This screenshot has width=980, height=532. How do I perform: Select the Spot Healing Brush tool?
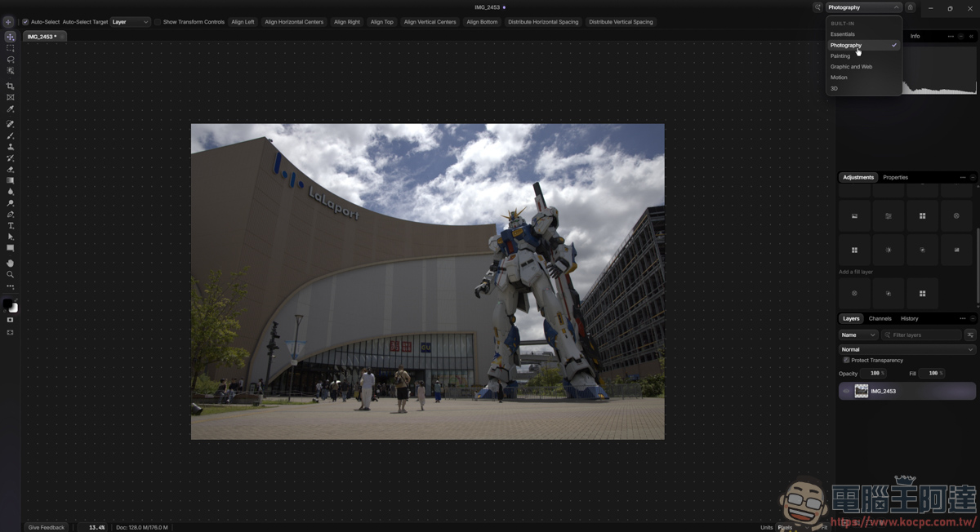tap(11, 124)
